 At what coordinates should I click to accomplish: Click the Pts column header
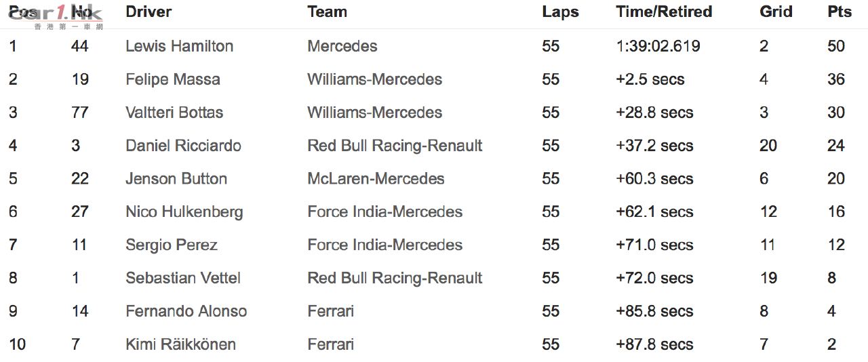(x=840, y=12)
